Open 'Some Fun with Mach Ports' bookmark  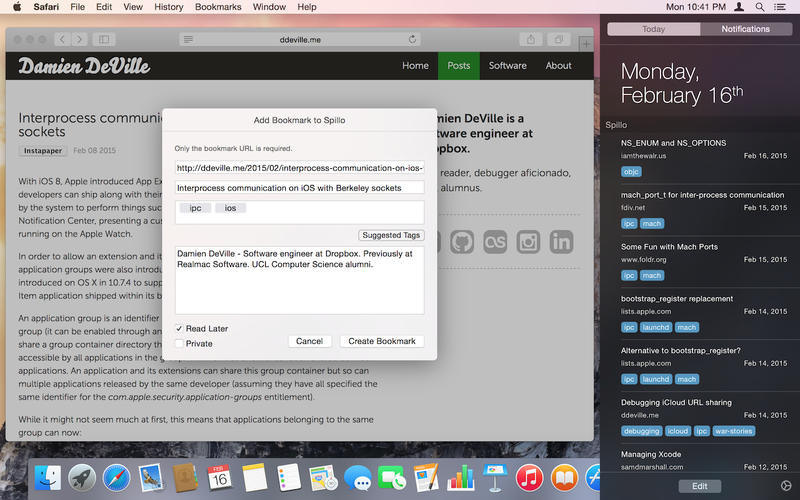click(x=669, y=246)
